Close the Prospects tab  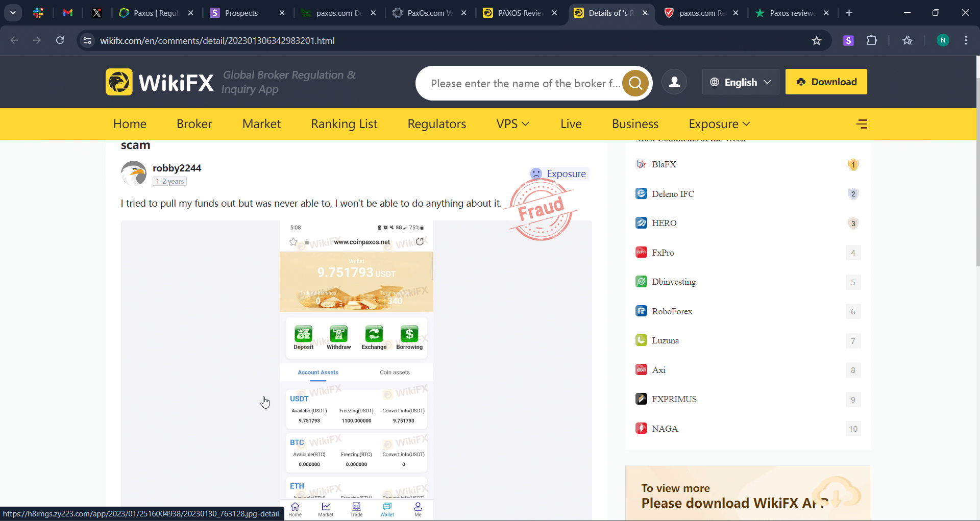pyautogui.click(x=282, y=13)
